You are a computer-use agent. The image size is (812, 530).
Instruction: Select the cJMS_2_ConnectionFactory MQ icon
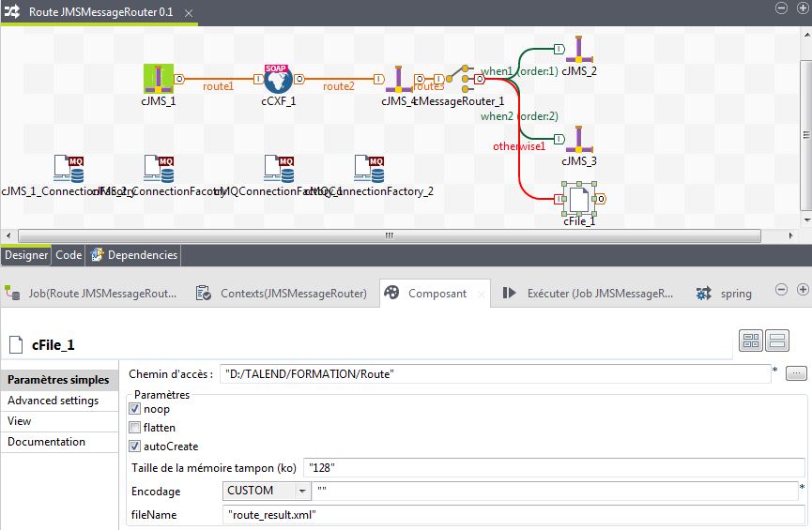159,169
